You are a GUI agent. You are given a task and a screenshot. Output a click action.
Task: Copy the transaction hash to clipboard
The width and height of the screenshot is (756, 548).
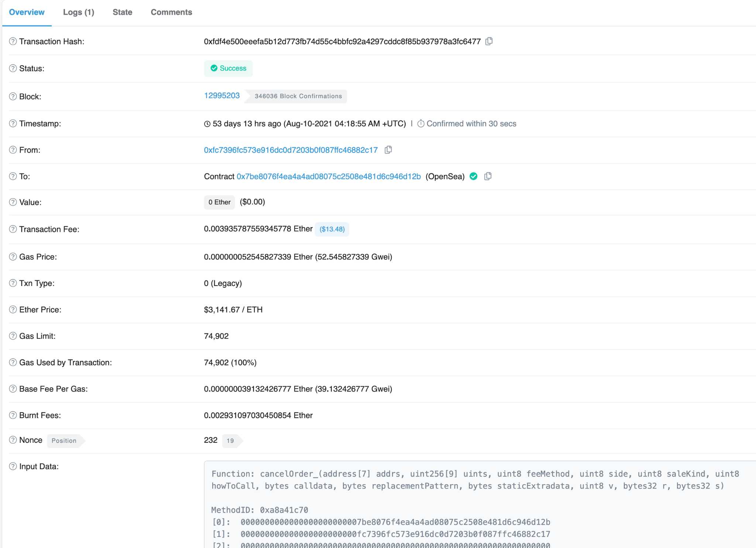[489, 41]
